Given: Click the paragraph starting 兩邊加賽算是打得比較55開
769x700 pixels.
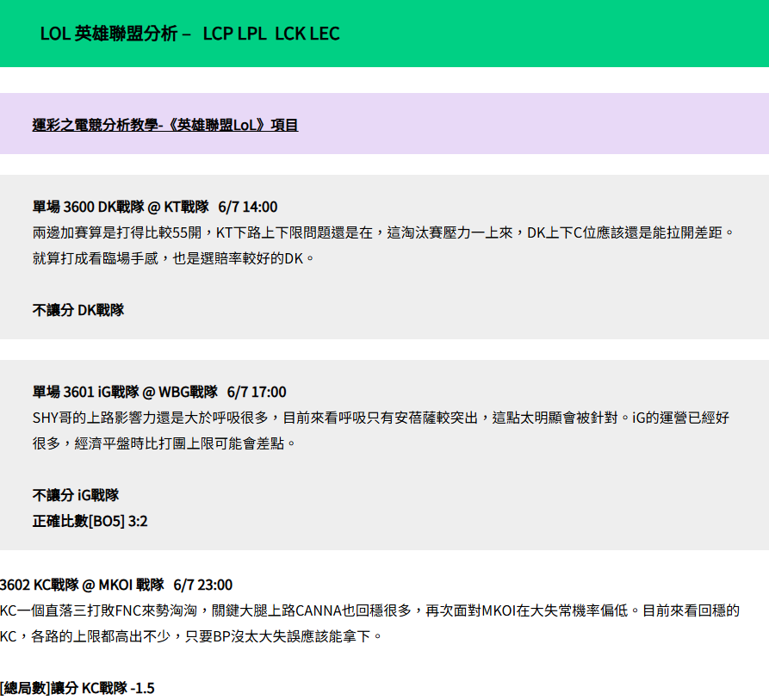Looking at the screenshot, I should (383, 245).
